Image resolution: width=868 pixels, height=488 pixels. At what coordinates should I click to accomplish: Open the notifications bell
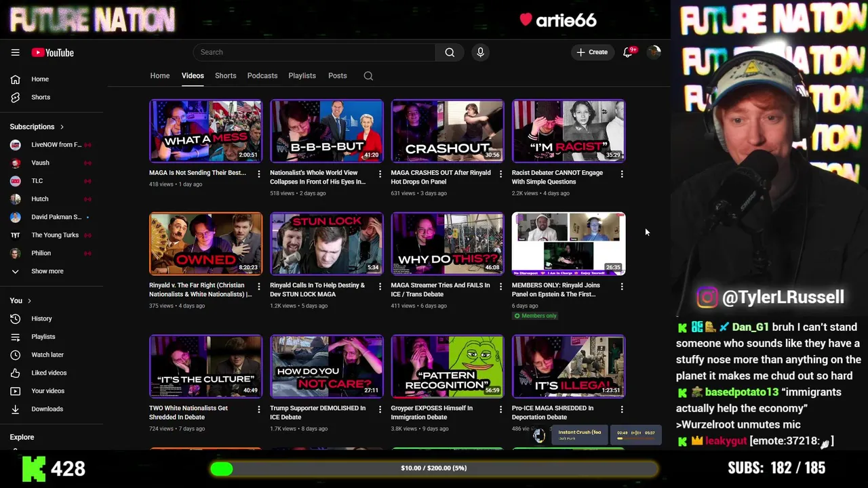(628, 52)
